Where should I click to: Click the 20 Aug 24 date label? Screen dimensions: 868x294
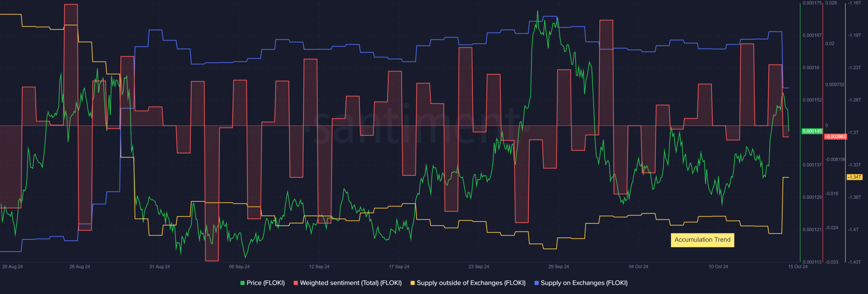(x=12, y=267)
